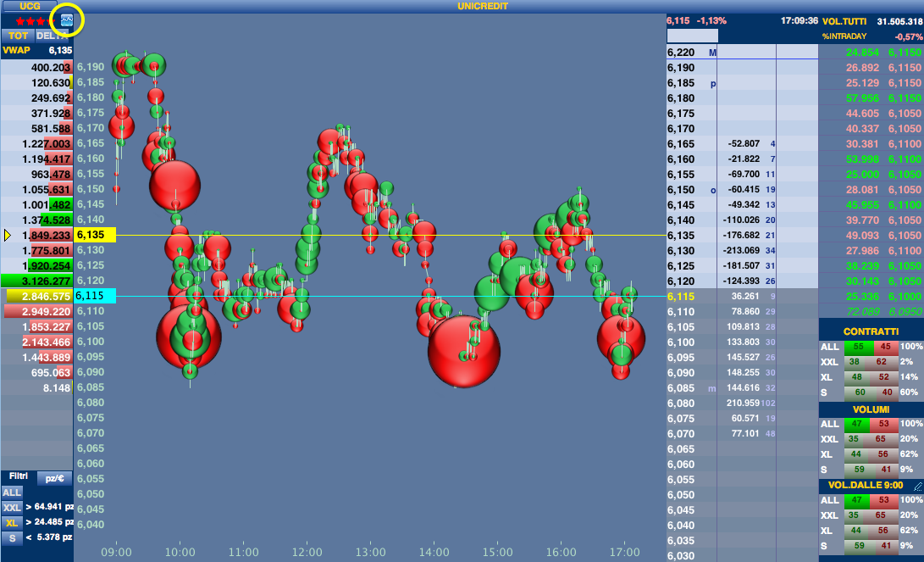
Task: Click the 57.956 trade row
Action: [x=871, y=97]
